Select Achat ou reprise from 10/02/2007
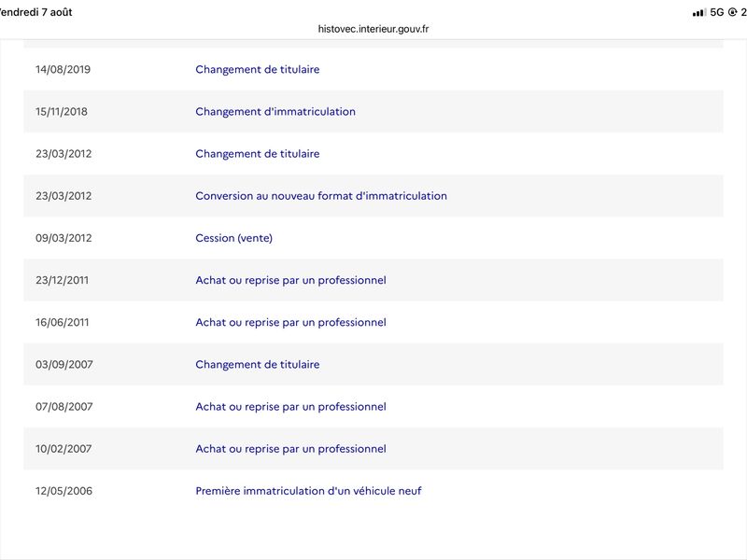Viewport: 747px width, 560px height. pos(290,449)
